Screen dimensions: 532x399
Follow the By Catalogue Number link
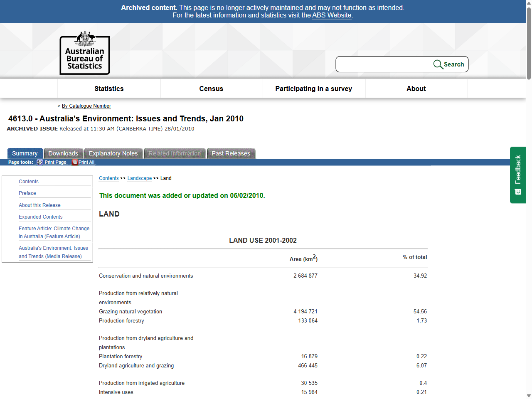point(86,106)
